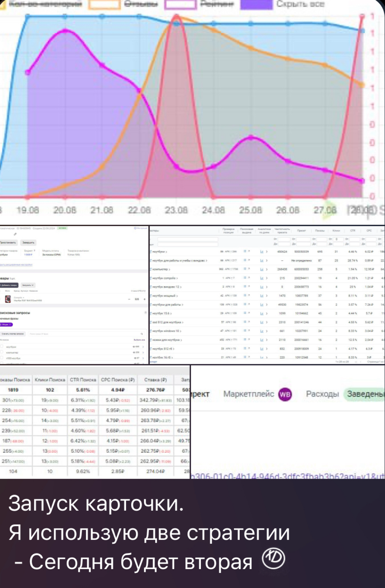Click plus icon to increase CPM bid
The width and height of the screenshot is (385, 588).
(x=144, y=299)
